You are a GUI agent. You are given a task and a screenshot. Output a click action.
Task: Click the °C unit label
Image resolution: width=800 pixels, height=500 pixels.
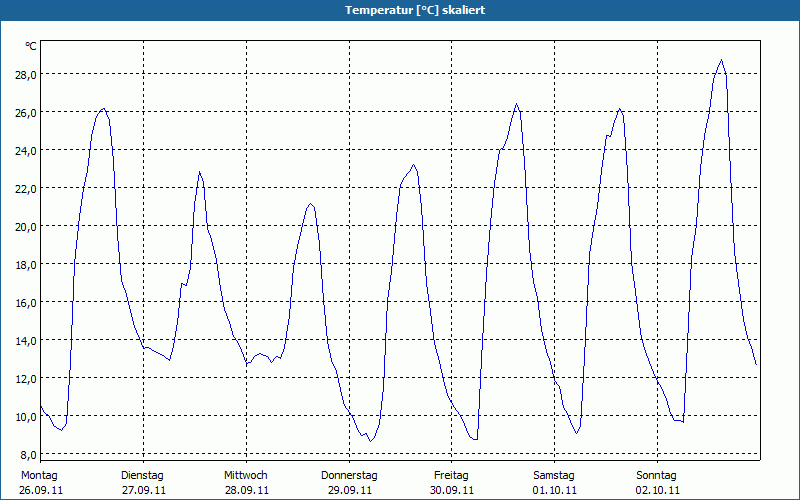pos(31,46)
